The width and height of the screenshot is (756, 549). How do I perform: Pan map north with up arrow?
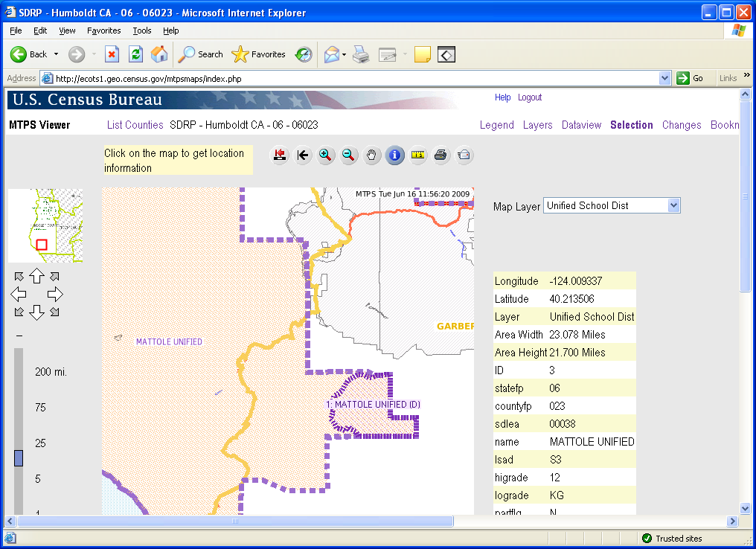36,277
